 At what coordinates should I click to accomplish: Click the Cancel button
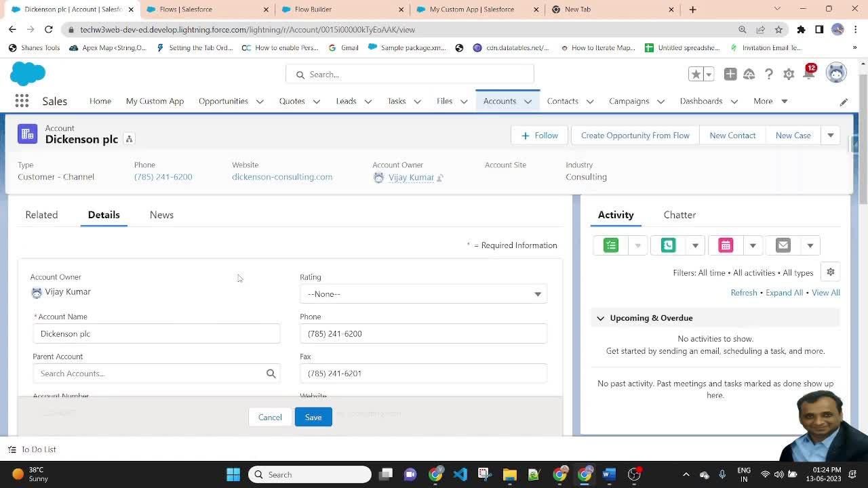[270, 418]
